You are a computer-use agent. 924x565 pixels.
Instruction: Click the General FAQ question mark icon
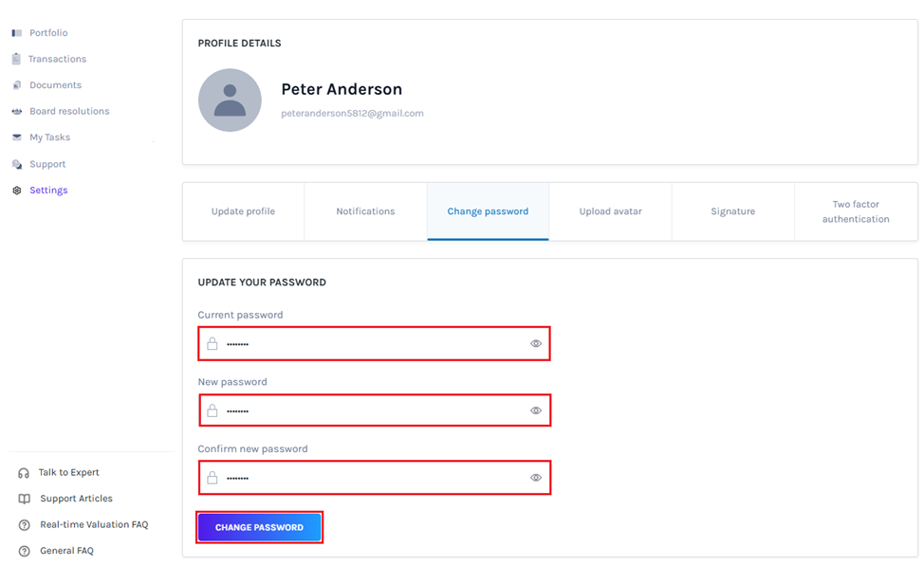[x=22, y=551]
